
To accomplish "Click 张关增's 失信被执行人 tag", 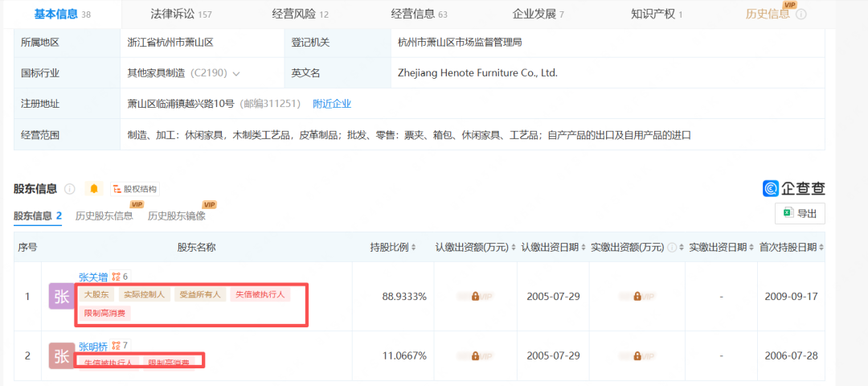I will pos(260,294).
